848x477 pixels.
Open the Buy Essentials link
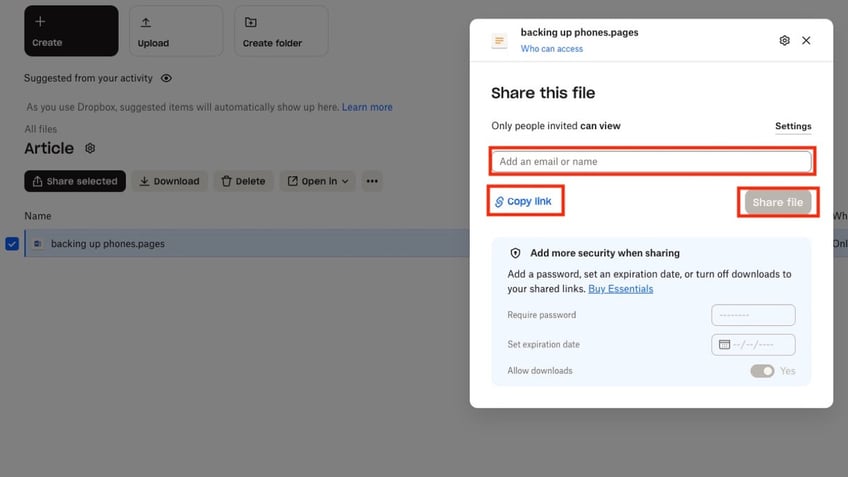(620, 289)
